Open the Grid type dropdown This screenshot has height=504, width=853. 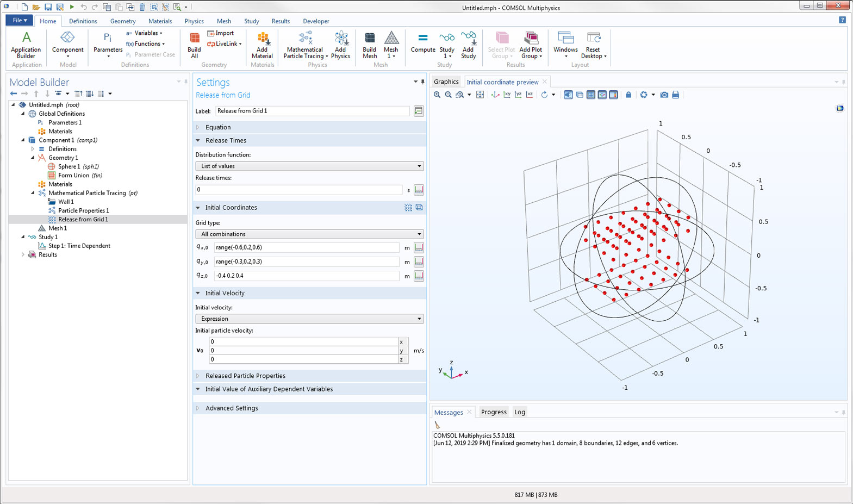[309, 234]
